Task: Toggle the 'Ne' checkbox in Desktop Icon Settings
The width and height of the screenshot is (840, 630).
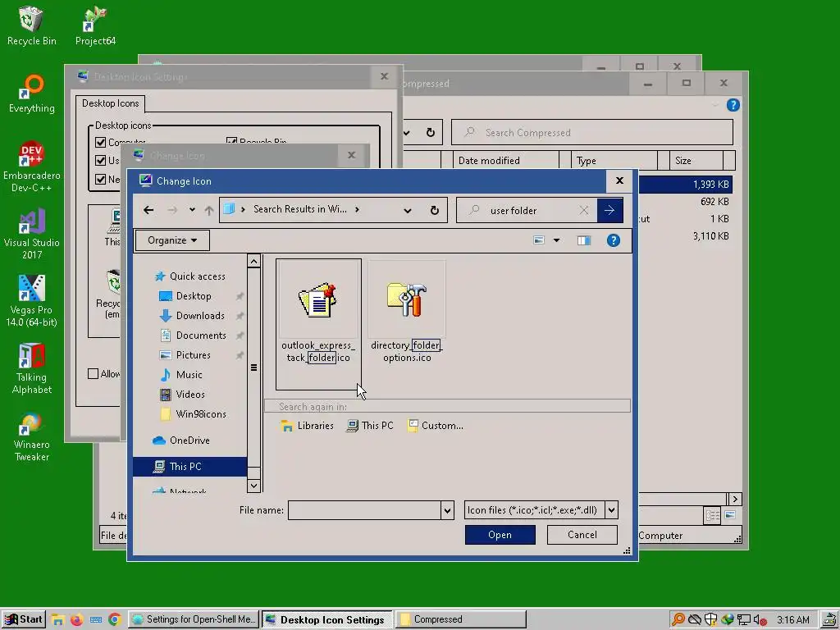Action: (x=100, y=179)
